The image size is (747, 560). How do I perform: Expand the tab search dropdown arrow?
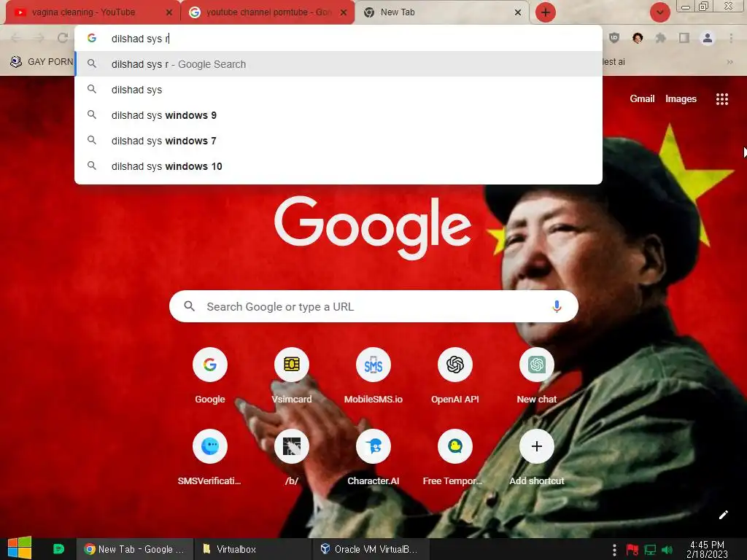[x=659, y=12]
